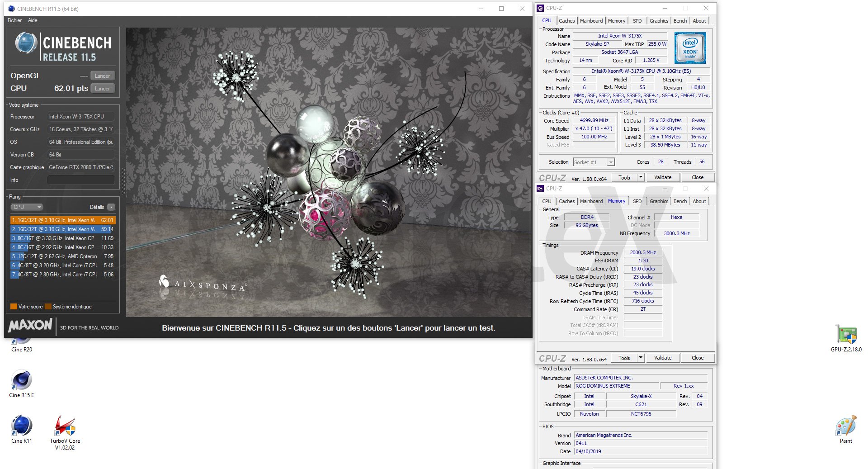868x469 pixels.
Task: Click the DRAM Frequency 2000.3 MHz value
Action: tap(643, 253)
